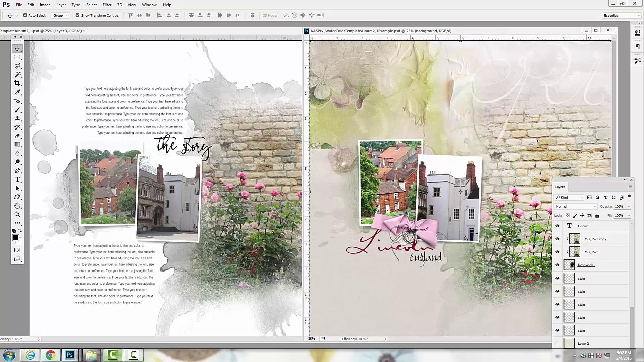Align top edges in options bar
The image size is (644, 362).
[131, 15]
